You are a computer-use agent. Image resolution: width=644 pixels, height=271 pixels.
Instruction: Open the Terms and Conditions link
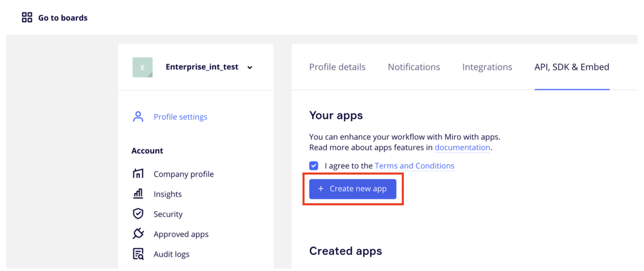[414, 166]
